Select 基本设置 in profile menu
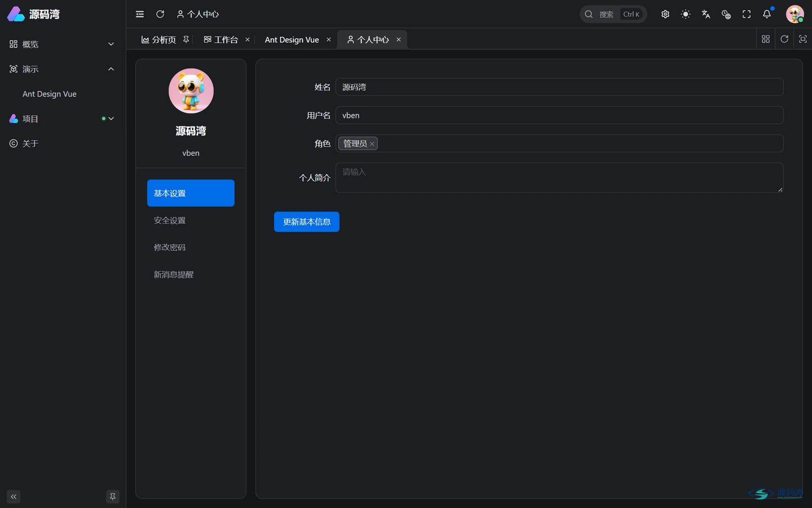This screenshot has width=812, height=508. [x=191, y=193]
